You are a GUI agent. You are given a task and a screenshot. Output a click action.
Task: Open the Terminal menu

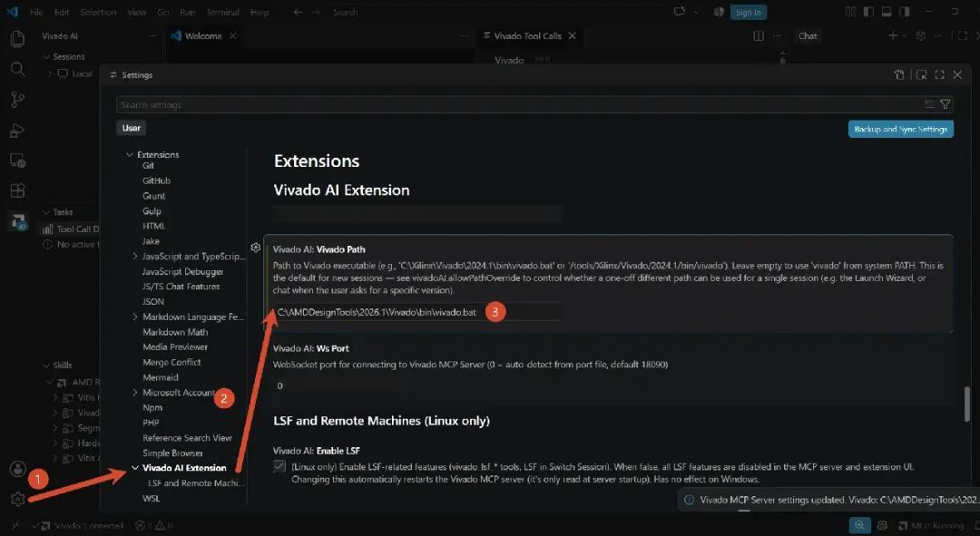coord(222,12)
